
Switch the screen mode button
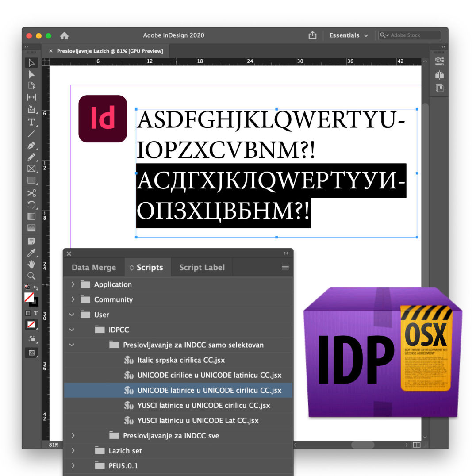[31, 353]
